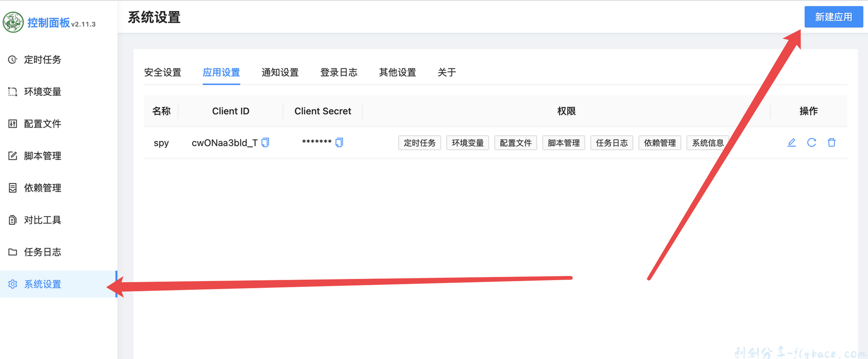Switch to the 其他设置 tab
Image resolution: width=868 pixels, height=359 pixels.
398,72
